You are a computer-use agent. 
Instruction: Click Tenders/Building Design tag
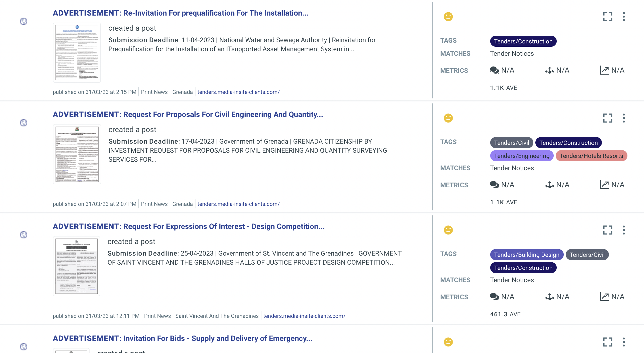pos(527,255)
